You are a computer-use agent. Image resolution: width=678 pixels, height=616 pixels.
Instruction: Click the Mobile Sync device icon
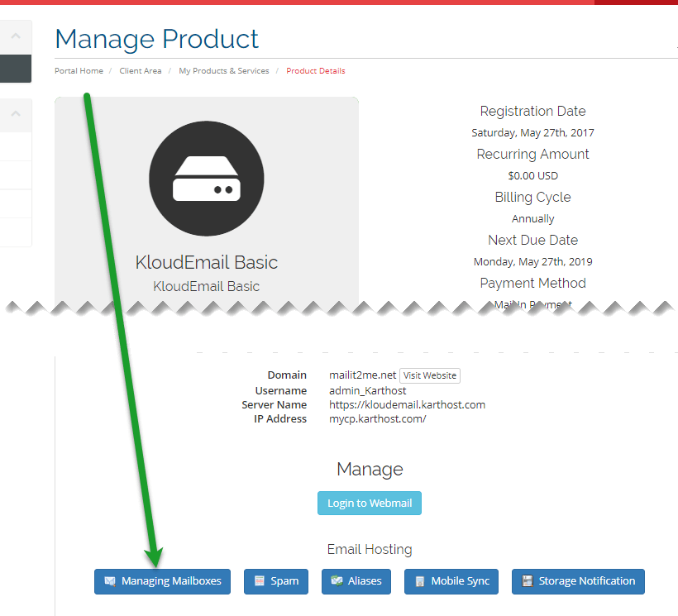(420, 581)
